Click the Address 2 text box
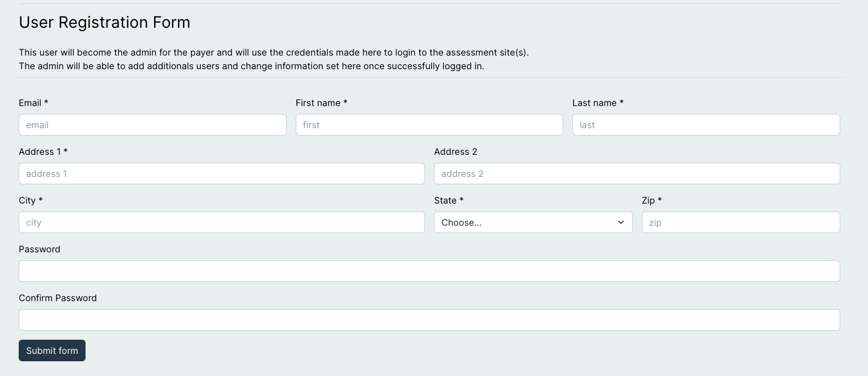 click(x=636, y=174)
